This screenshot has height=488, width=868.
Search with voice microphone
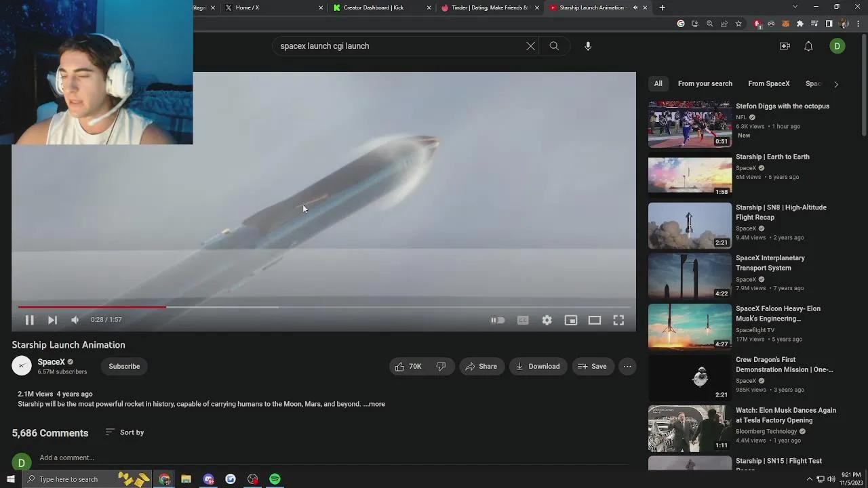pyautogui.click(x=588, y=46)
